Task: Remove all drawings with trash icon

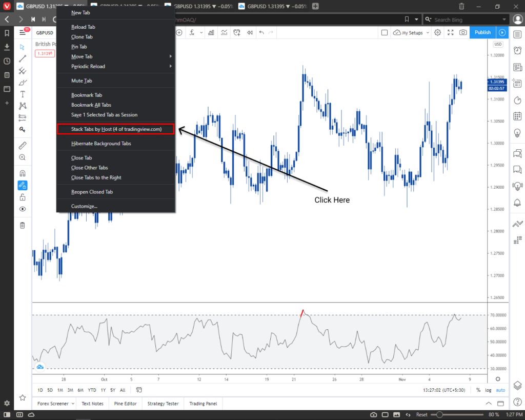Action: [23, 226]
